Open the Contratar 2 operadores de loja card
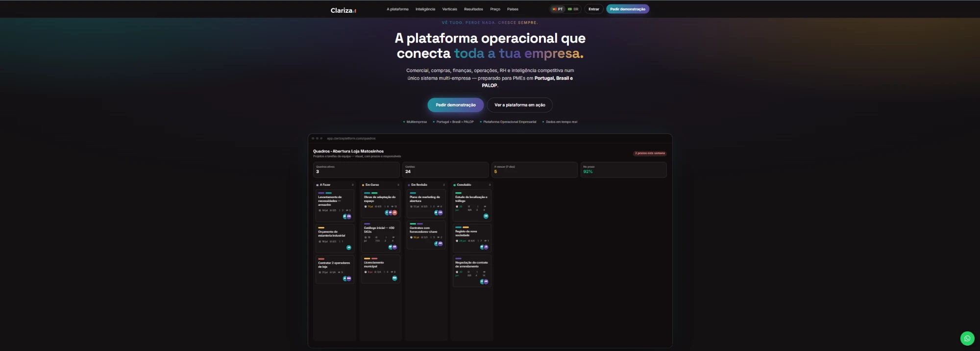This screenshot has height=351, width=980. (335, 269)
